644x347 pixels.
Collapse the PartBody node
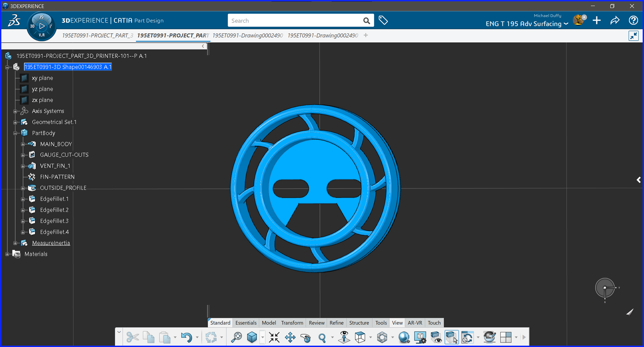pos(15,133)
